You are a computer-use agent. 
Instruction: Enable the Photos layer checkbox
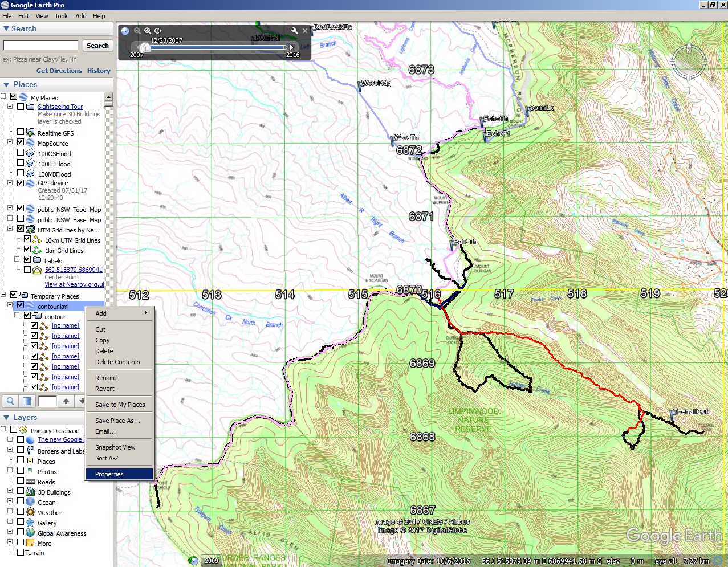(21, 470)
